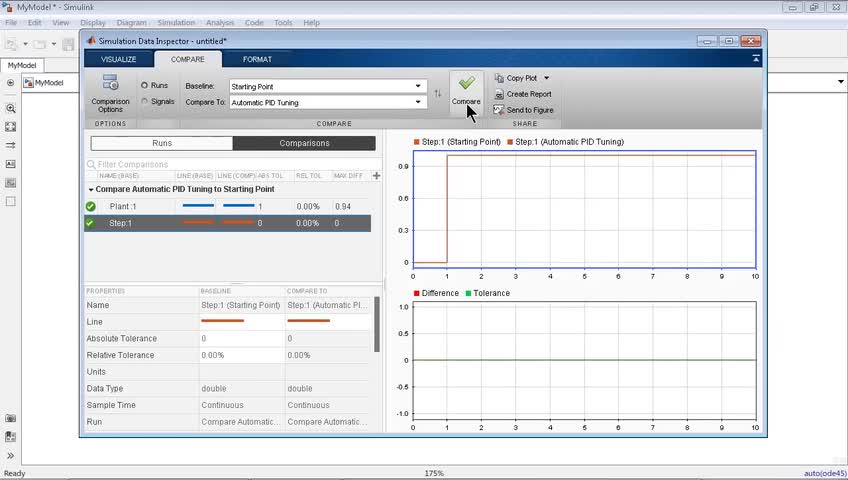Open the Baseline dropdown
Image resolution: width=848 pixels, height=480 pixels.
(x=418, y=86)
